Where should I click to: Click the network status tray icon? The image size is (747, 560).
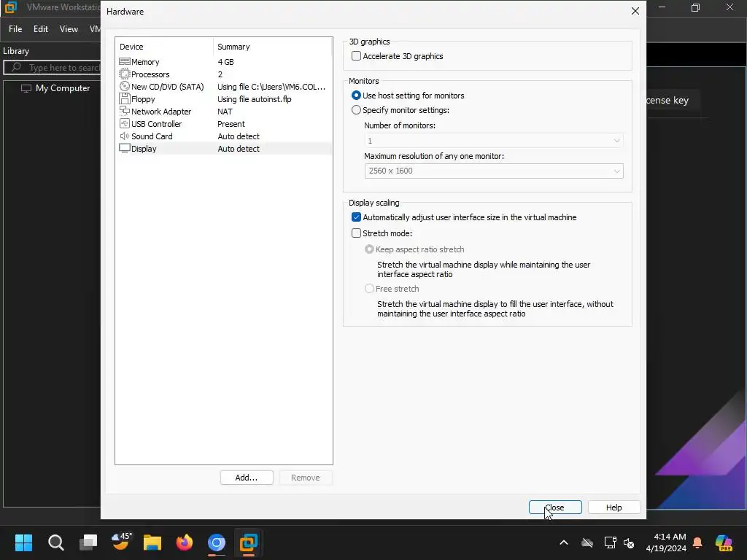coord(610,542)
